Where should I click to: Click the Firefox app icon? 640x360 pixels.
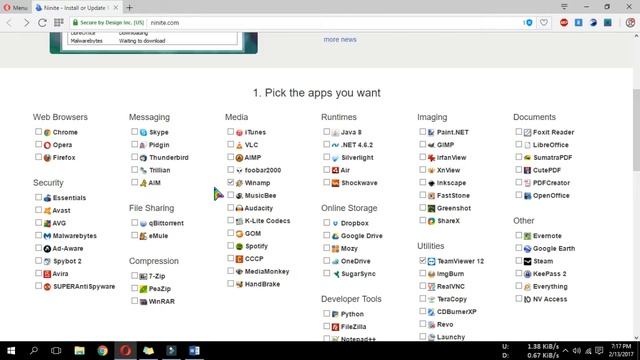tap(47, 158)
